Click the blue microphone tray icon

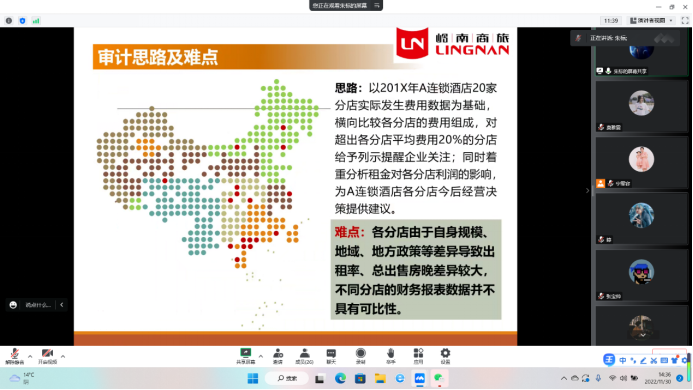tap(598, 379)
